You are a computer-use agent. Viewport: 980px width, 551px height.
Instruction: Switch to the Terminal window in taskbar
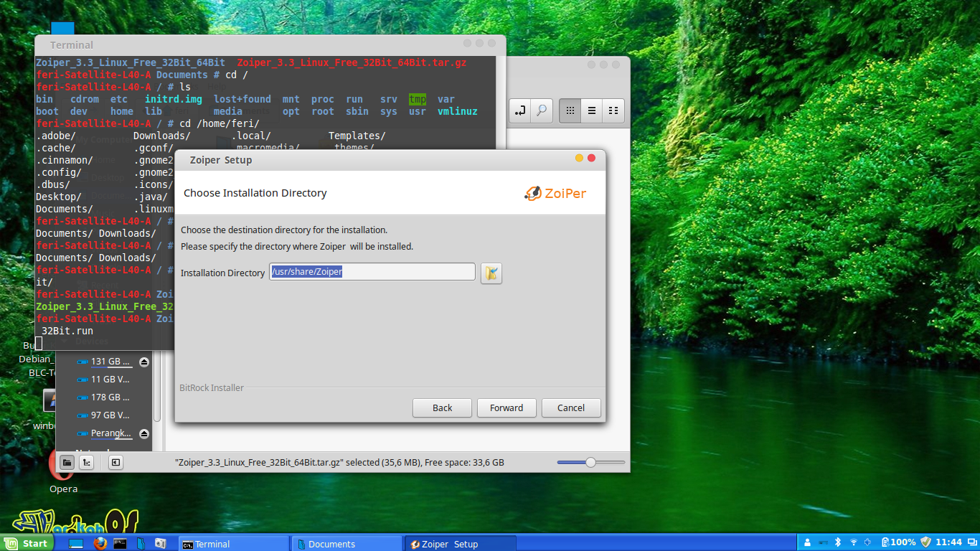pyautogui.click(x=233, y=544)
